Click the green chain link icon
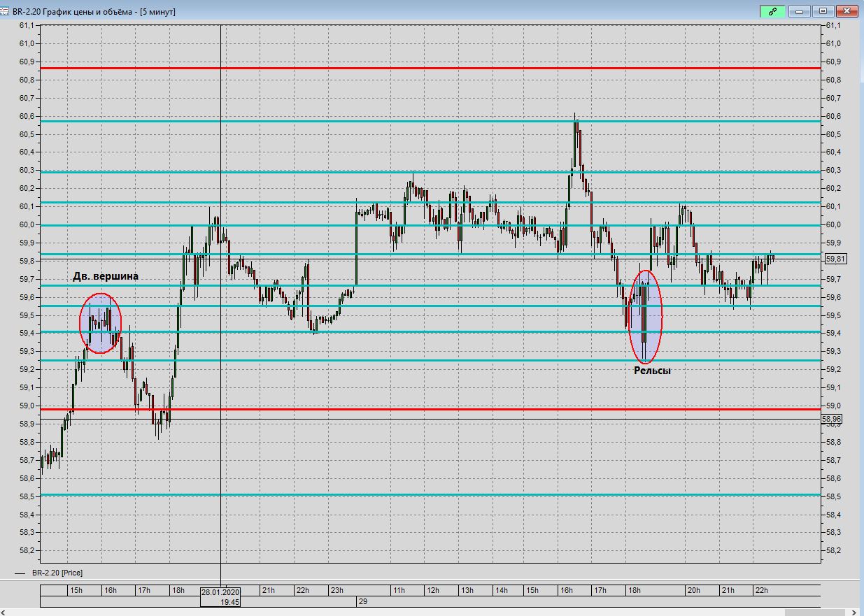Viewport: 864px width, 616px height. tap(772, 11)
